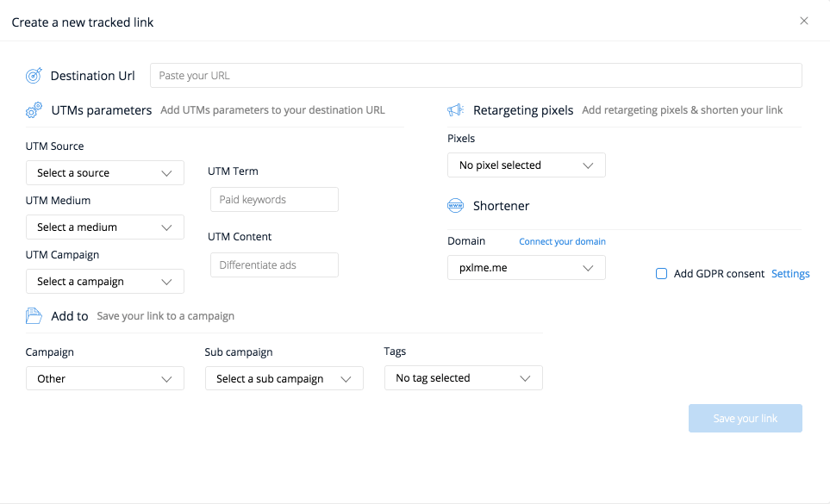This screenshot has width=830, height=504.
Task: Open the UTM Source dropdown
Action: [104, 173]
